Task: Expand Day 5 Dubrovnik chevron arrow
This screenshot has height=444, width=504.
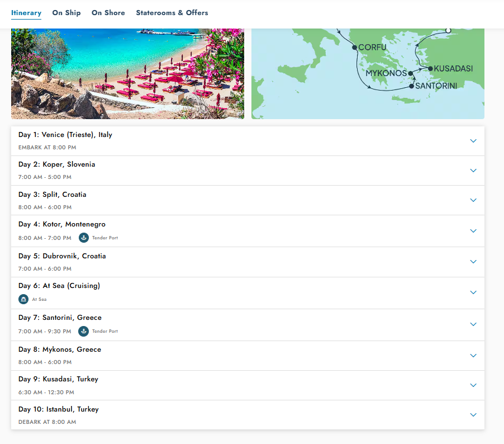Action: pyautogui.click(x=473, y=262)
